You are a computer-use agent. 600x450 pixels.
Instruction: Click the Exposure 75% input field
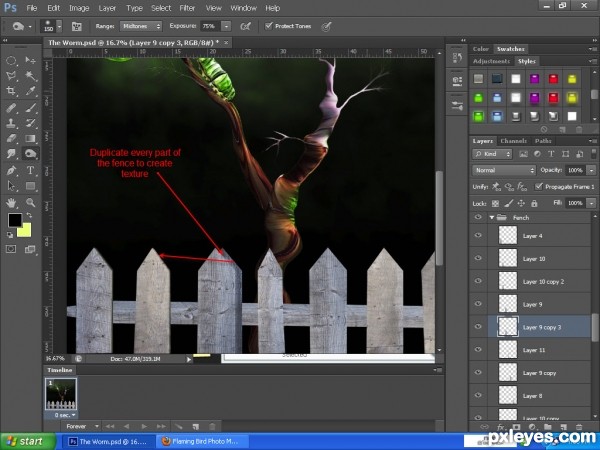[210, 26]
